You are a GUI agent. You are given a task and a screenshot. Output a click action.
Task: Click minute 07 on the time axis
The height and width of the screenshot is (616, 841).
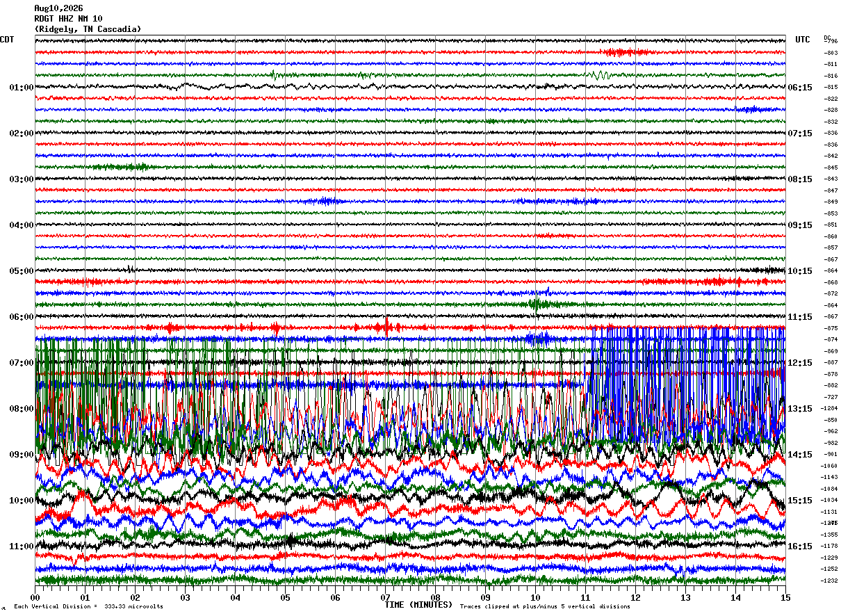coord(385,597)
